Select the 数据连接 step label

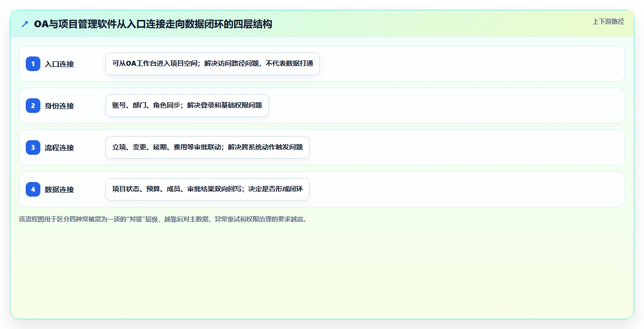click(59, 189)
